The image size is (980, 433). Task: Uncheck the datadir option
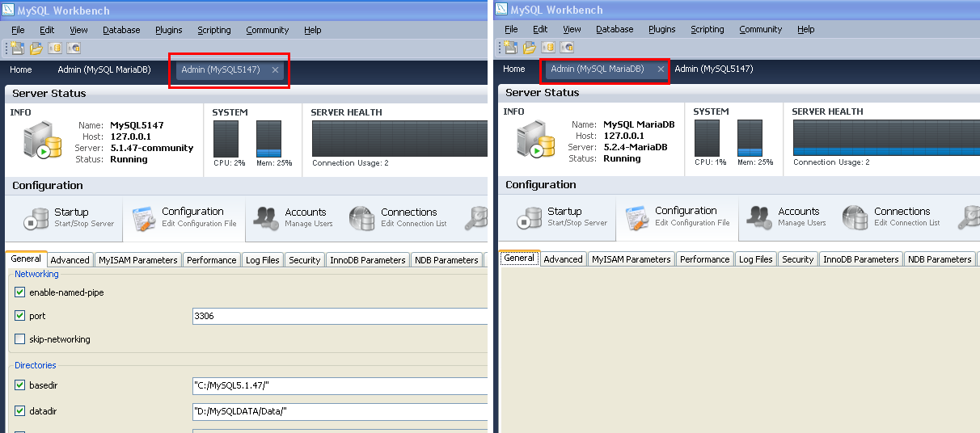tap(20, 411)
